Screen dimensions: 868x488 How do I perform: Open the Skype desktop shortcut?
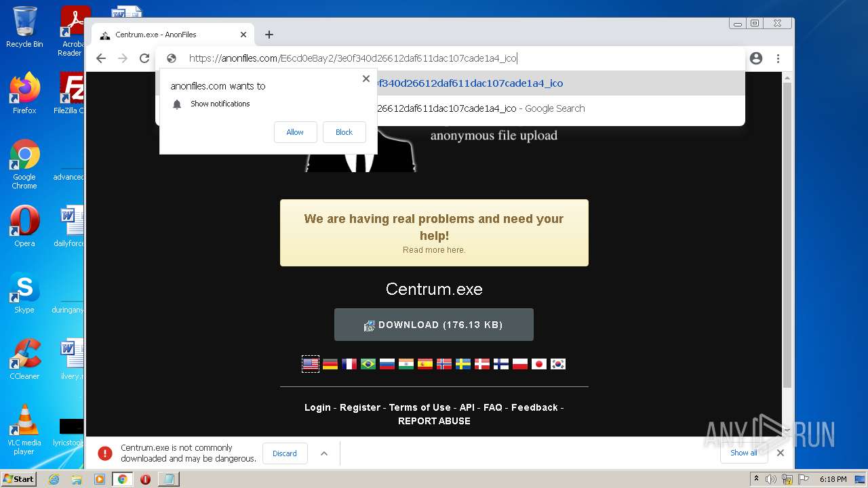pyautogui.click(x=24, y=293)
